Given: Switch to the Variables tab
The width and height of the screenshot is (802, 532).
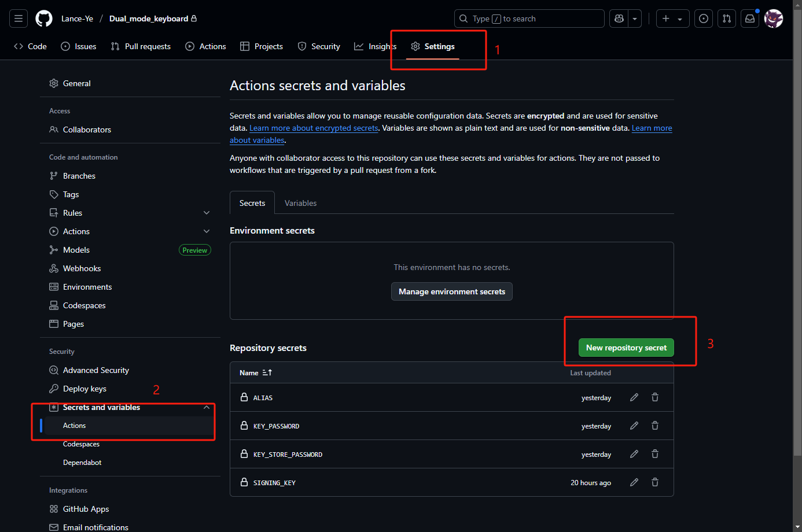Looking at the screenshot, I should tap(300, 203).
